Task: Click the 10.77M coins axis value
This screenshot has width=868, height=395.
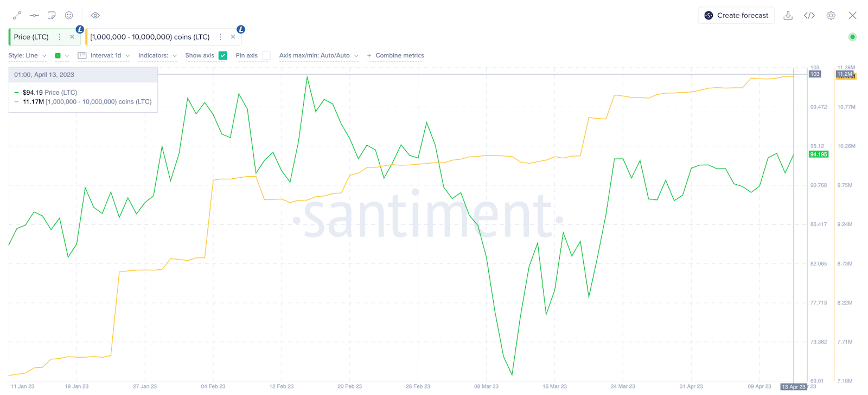Action: tap(846, 107)
